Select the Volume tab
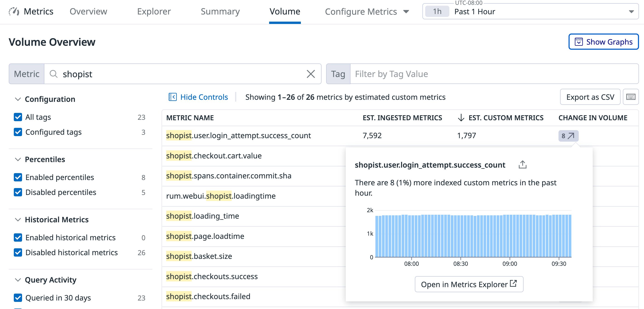Image resolution: width=644 pixels, height=309 pixels. (285, 11)
